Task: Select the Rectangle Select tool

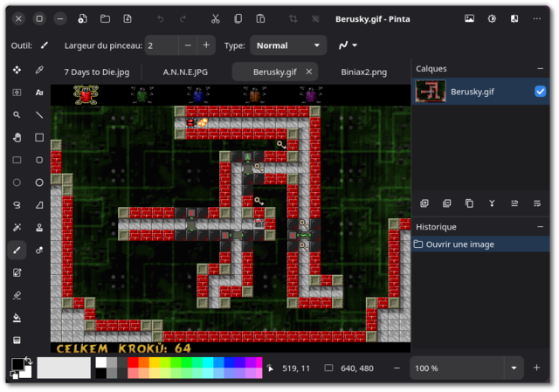Action: (x=17, y=160)
